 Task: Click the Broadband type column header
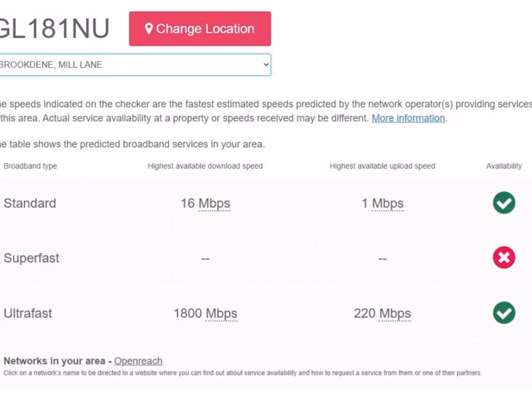click(x=30, y=166)
